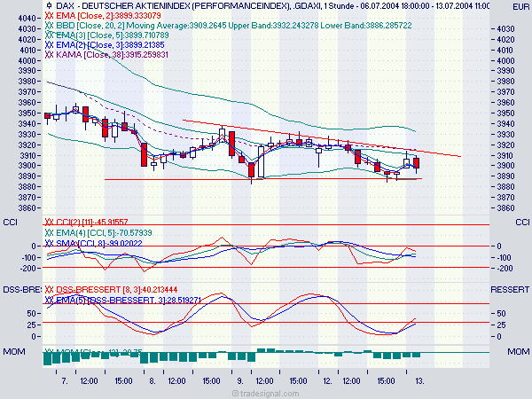Click the DSS-BRE panel name label
The width and height of the screenshot is (532, 399).
tap(21, 290)
